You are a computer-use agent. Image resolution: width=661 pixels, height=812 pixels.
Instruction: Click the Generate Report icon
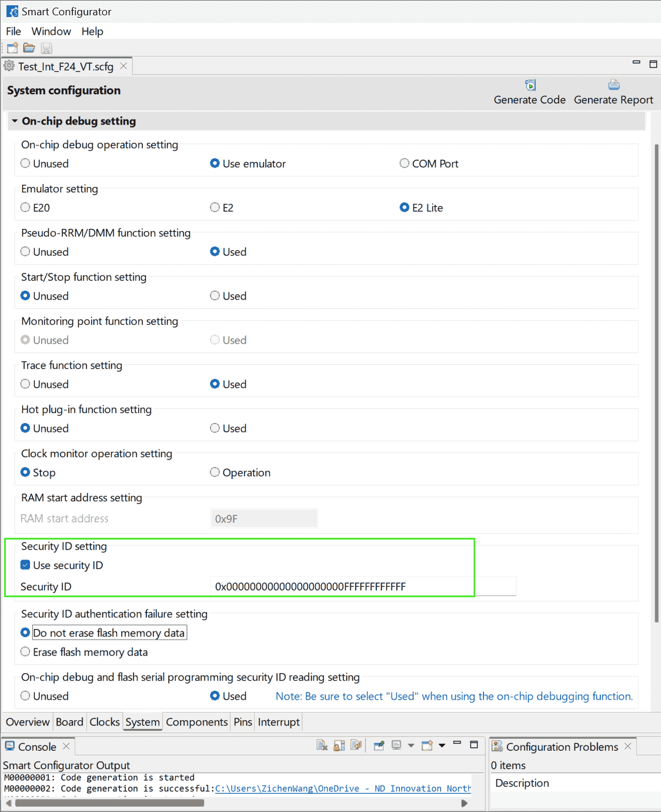coord(613,85)
